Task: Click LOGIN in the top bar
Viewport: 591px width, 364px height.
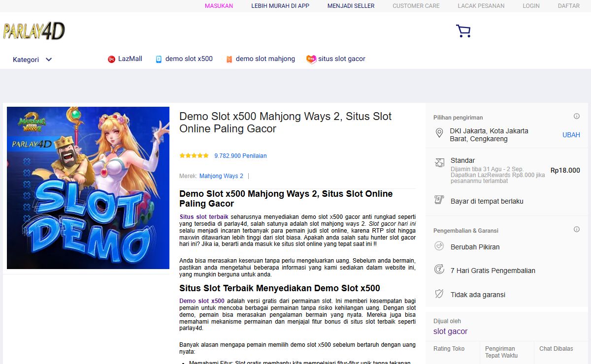Action: pyautogui.click(x=531, y=6)
